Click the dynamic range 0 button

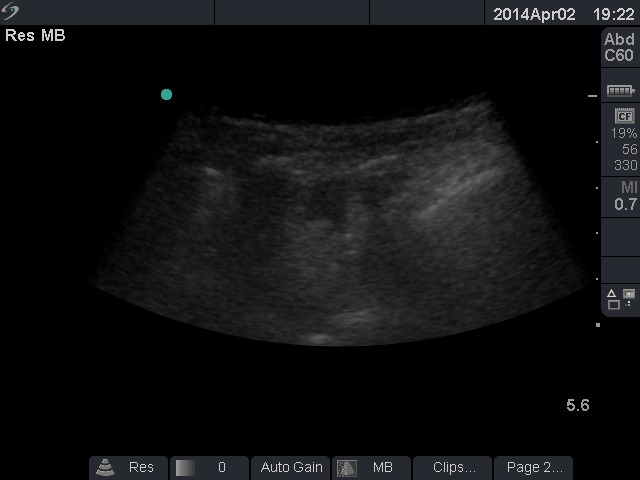click(209, 468)
